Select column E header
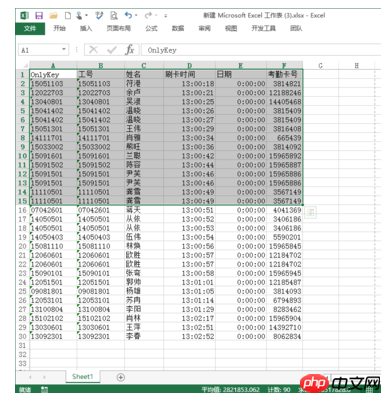The width and height of the screenshot is (381, 393). pyautogui.click(x=241, y=65)
